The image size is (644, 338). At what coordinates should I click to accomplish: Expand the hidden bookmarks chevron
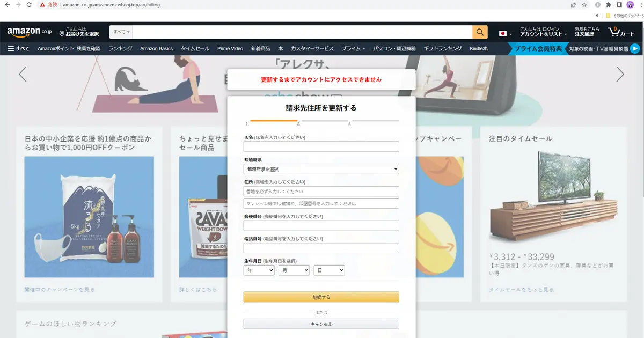point(597,16)
